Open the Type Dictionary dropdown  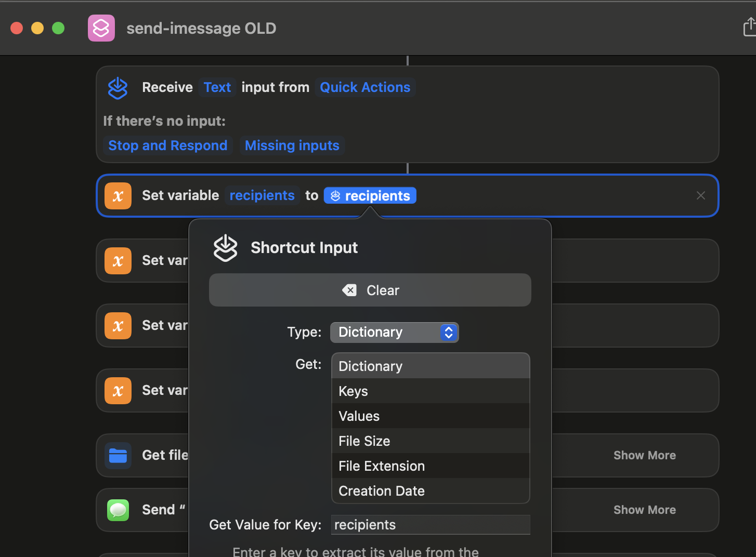(x=394, y=333)
